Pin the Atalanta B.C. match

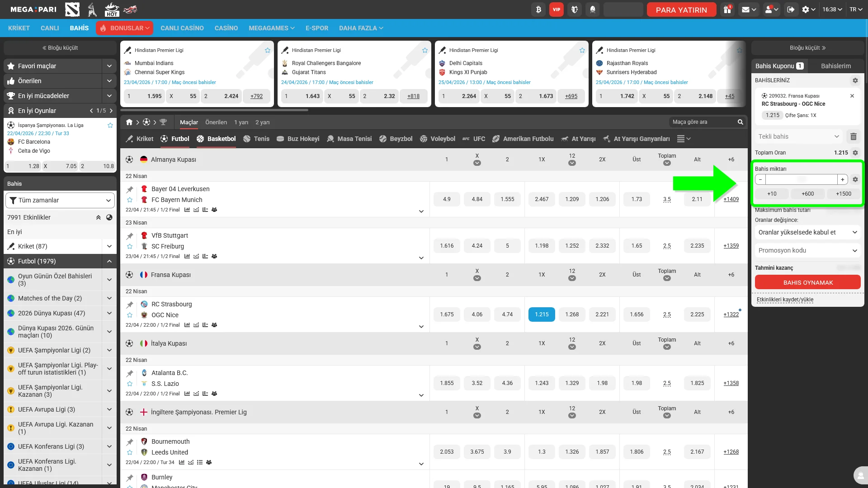click(130, 373)
